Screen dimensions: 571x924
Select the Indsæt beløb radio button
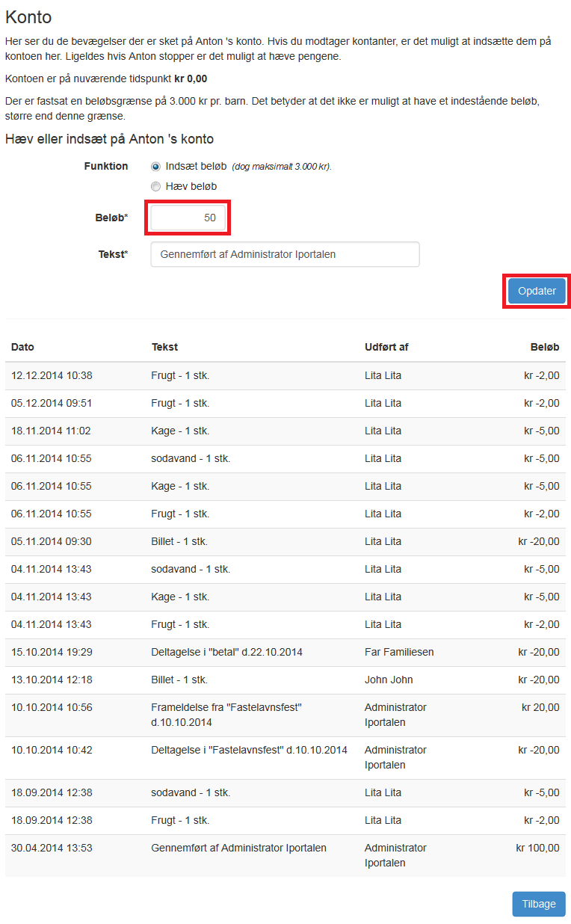click(x=155, y=167)
